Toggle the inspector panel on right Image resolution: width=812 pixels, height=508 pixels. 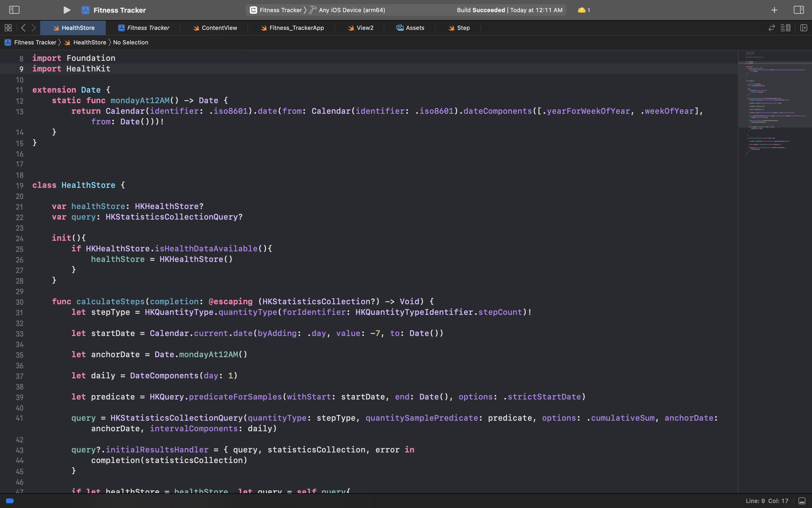click(x=799, y=10)
